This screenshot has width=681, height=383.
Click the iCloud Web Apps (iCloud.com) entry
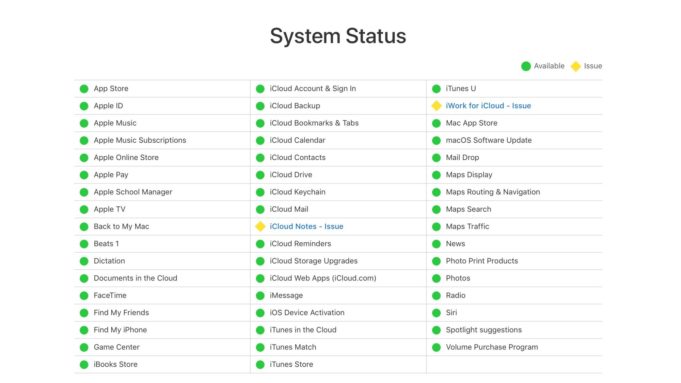(323, 278)
